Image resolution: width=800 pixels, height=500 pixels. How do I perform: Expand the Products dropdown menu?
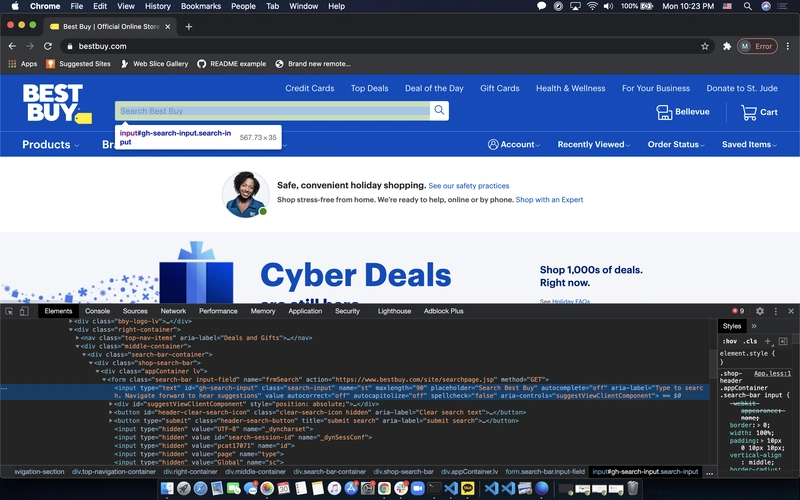51,144
